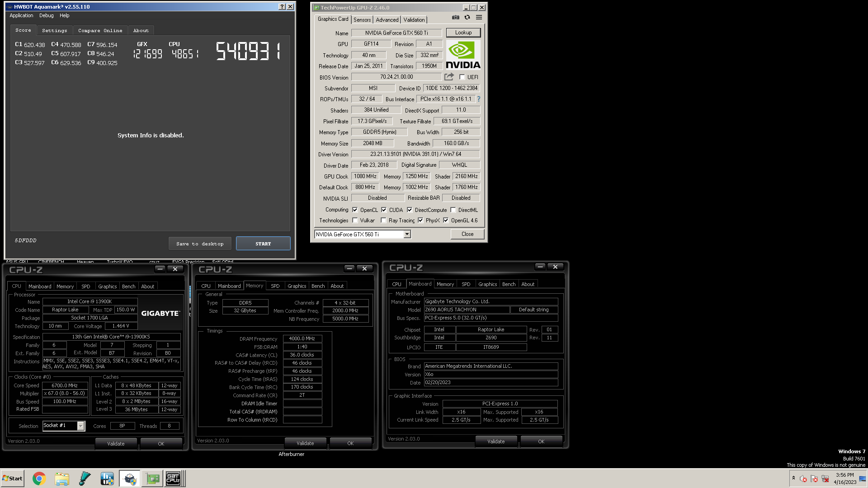Click the mainboard Model field Z690 AORUS TACHYON

pyautogui.click(x=467, y=310)
